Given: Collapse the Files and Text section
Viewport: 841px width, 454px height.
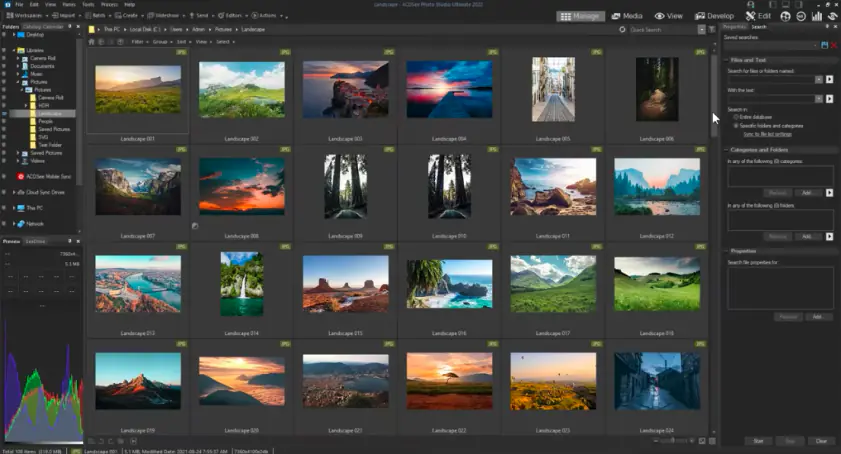Looking at the screenshot, I should pos(726,60).
